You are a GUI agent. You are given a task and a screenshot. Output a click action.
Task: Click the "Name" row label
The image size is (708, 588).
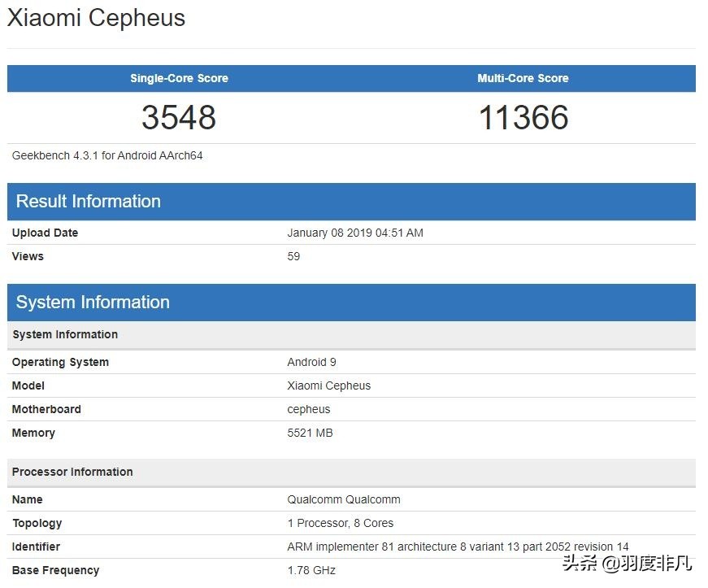[x=28, y=499]
